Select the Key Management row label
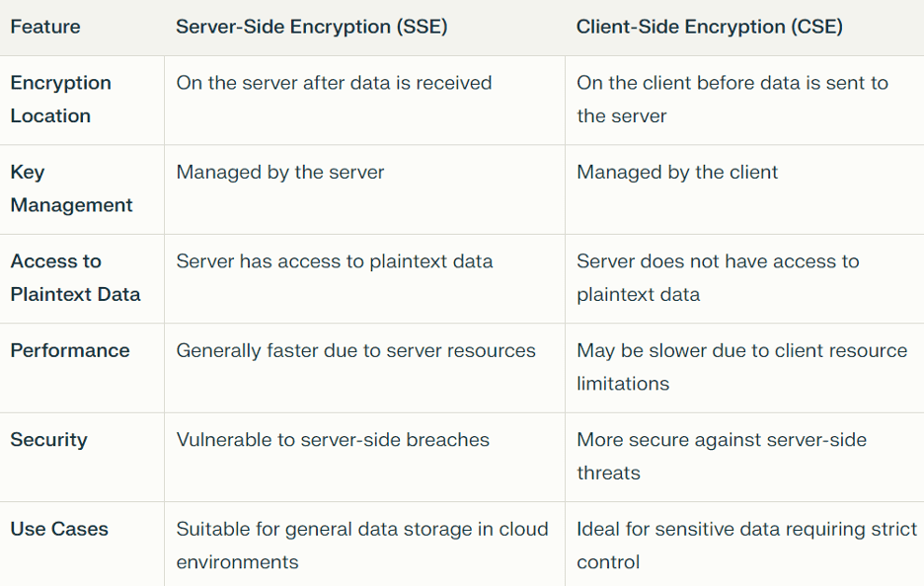Image resolution: width=924 pixels, height=586 pixels. point(71,188)
